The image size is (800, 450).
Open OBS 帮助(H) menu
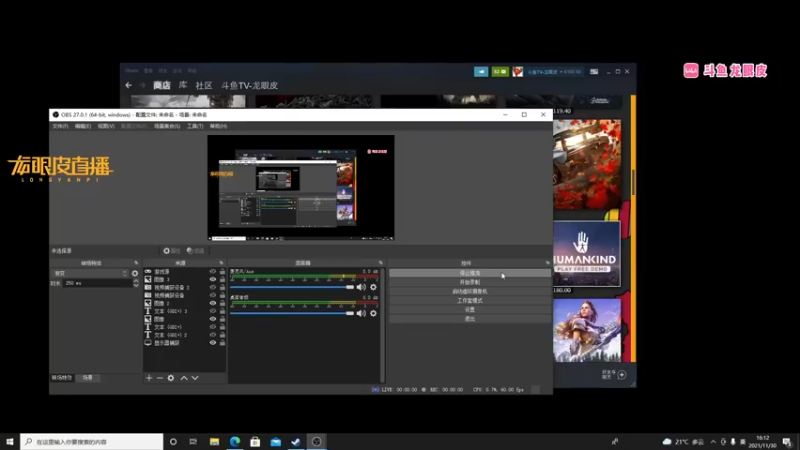tap(218, 126)
